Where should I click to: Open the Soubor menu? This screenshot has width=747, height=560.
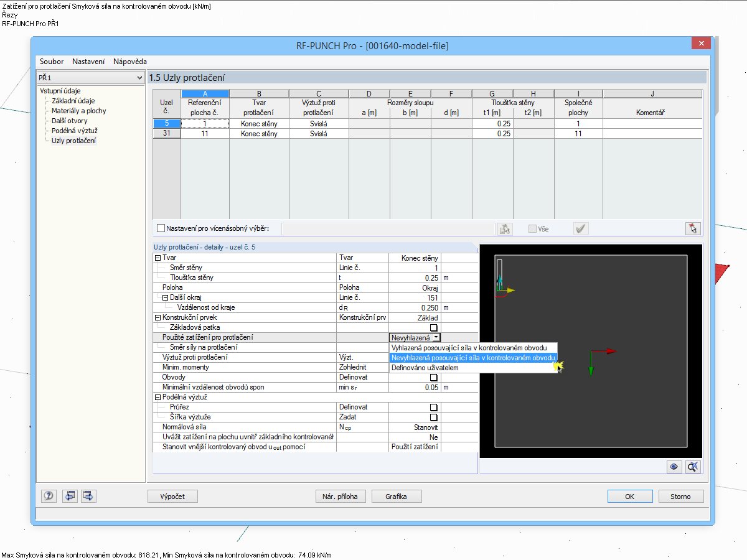(52, 62)
